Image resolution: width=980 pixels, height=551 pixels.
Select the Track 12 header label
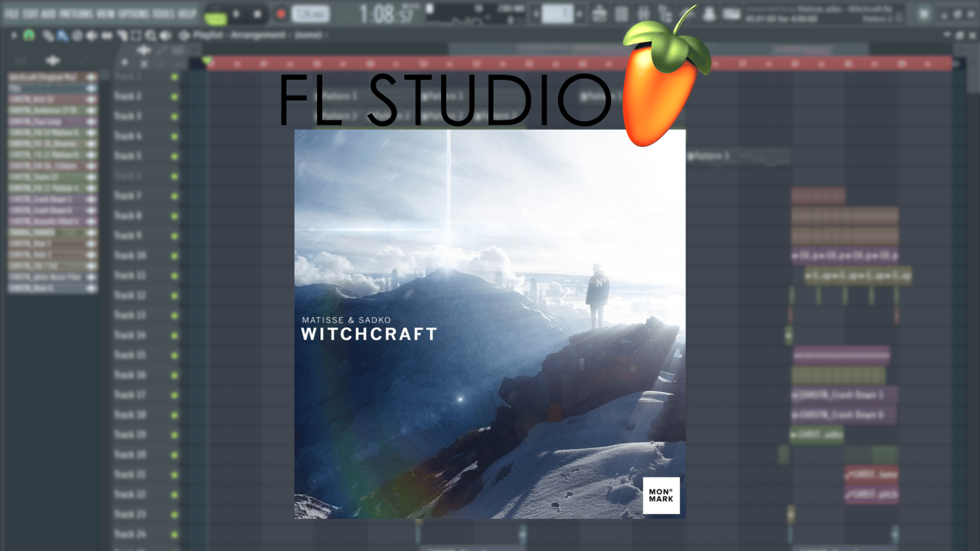pos(130,295)
